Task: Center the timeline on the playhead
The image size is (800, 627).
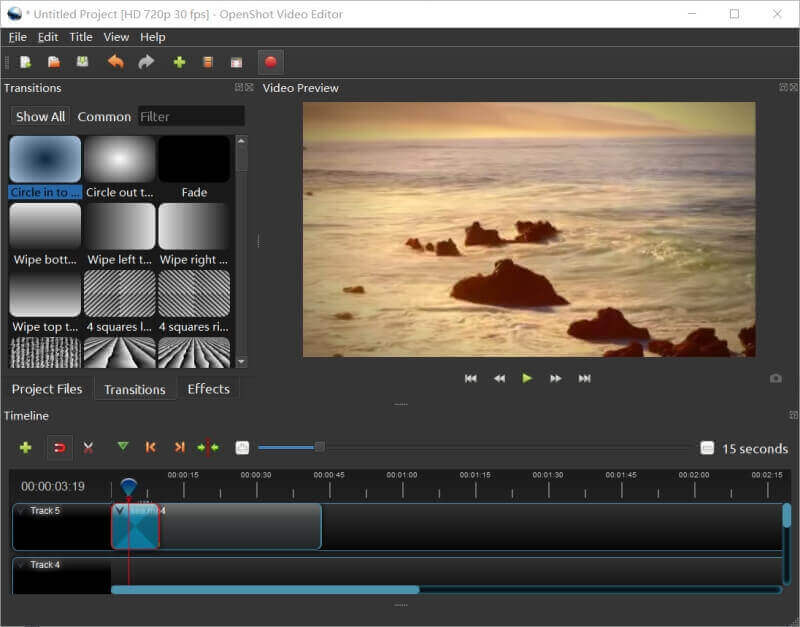Action: point(208,448)
